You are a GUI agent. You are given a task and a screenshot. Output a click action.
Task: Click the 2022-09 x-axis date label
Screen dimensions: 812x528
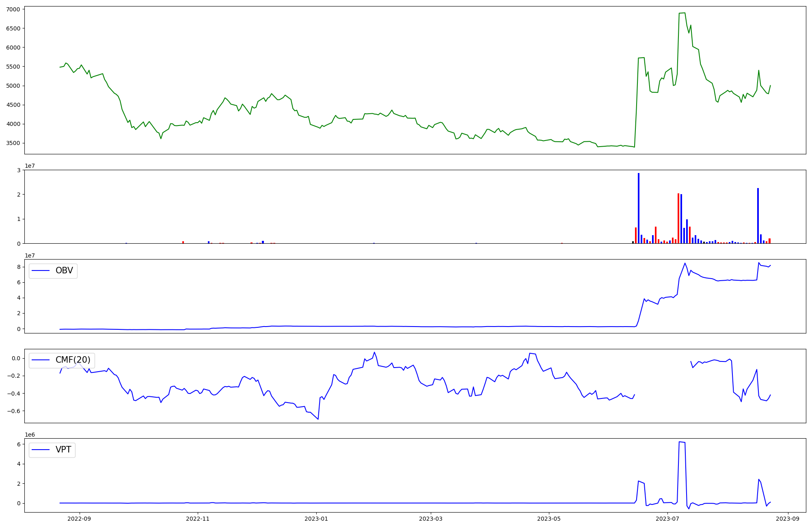(80, 519)
